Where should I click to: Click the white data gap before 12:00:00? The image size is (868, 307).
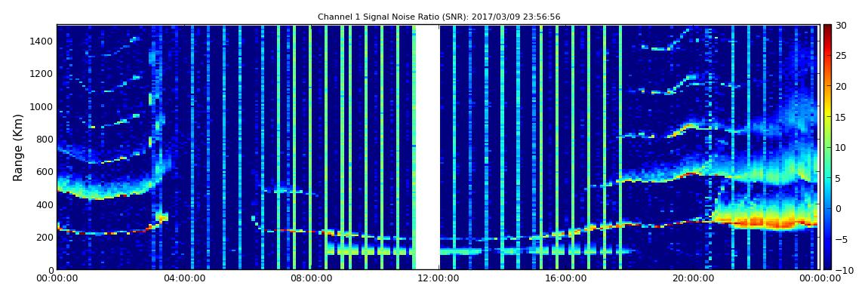427,147
